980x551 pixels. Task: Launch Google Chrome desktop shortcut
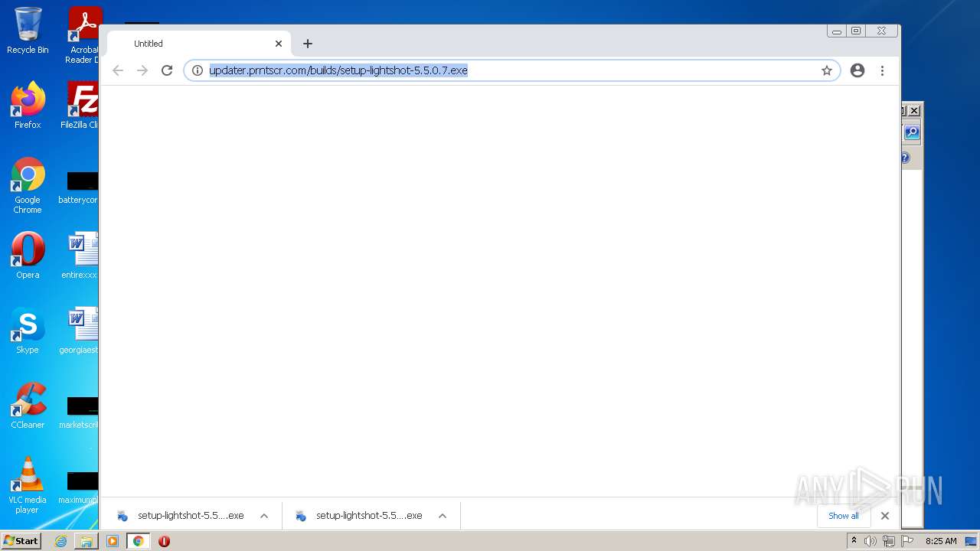tap(28, 185)
